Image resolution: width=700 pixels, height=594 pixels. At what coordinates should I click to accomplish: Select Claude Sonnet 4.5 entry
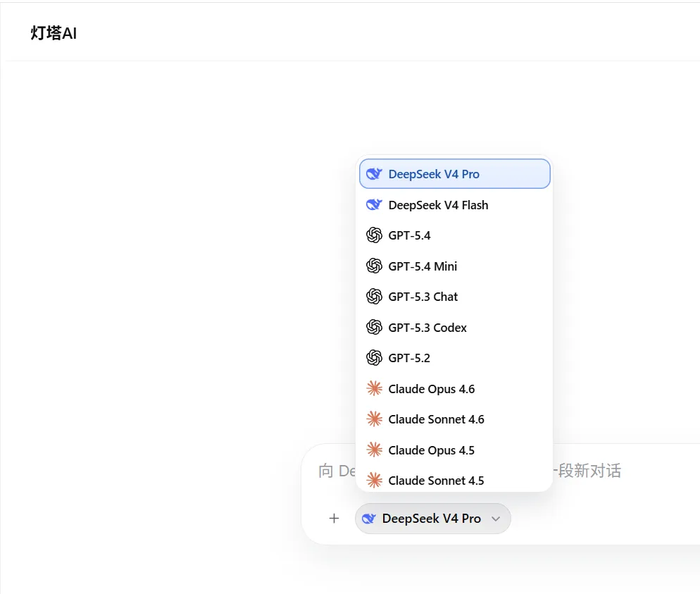454,480
